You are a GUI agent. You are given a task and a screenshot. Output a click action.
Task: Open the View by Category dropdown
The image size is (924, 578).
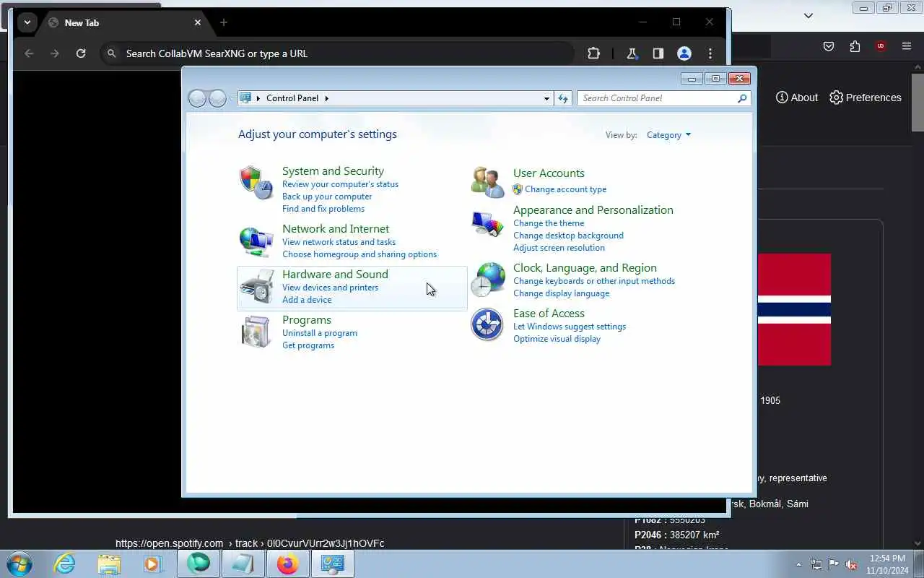[668, 135]
